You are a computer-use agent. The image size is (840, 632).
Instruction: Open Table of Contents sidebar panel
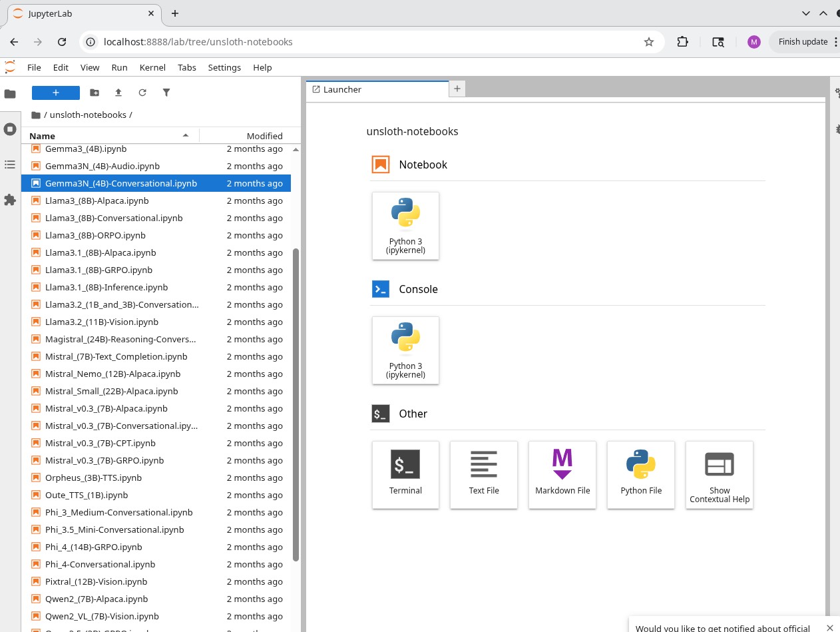pos(10,164)
